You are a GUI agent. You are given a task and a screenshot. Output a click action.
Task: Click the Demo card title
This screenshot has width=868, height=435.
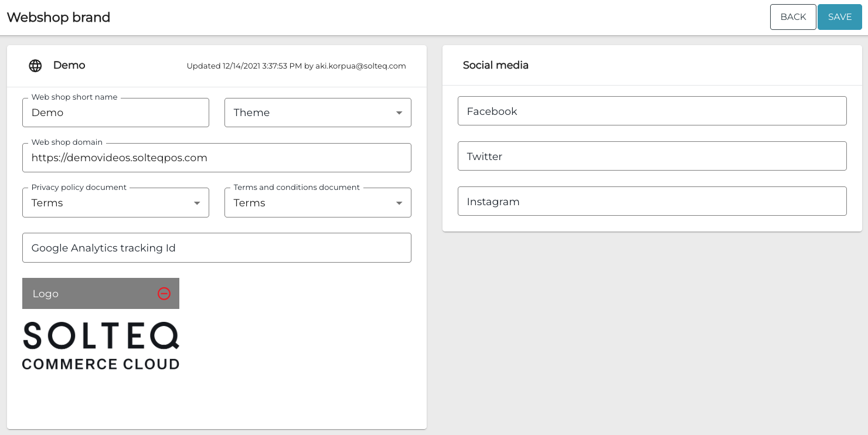69,65
